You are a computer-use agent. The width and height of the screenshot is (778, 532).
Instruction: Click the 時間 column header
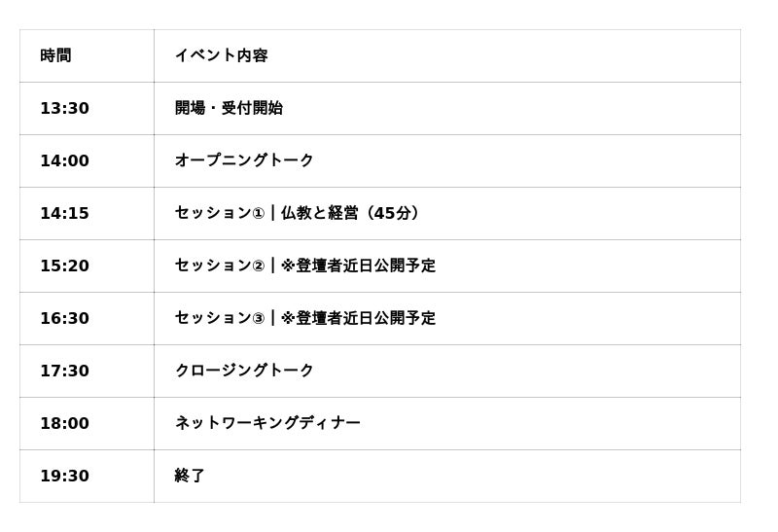[55, 56]
